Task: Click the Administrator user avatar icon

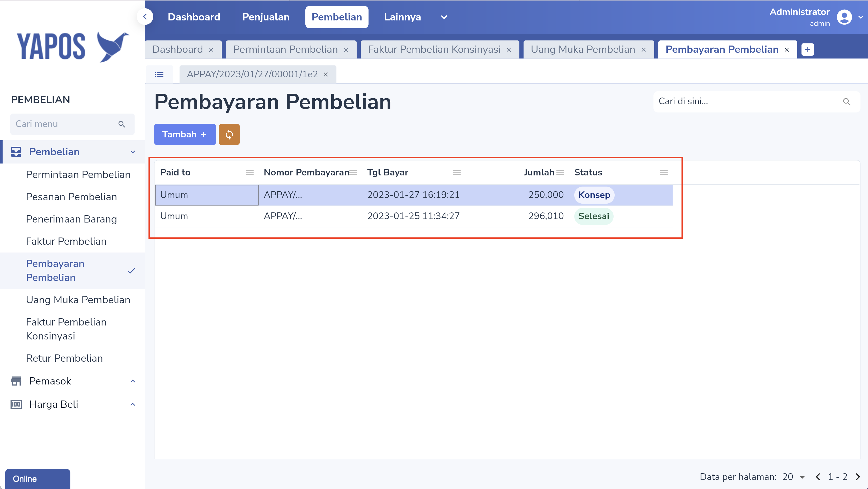Action: pyautogui.click(x=844, y=17)
